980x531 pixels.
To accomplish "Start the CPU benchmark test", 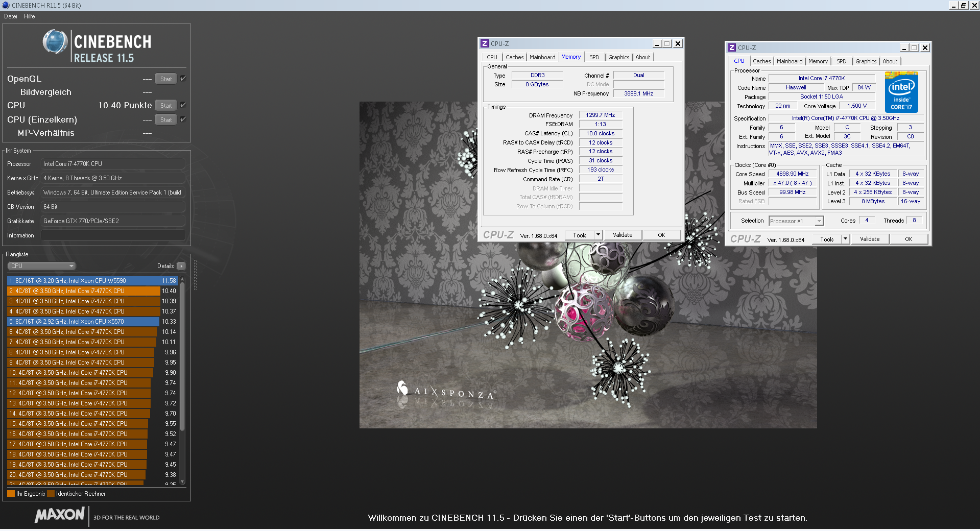I will (166, 106).
